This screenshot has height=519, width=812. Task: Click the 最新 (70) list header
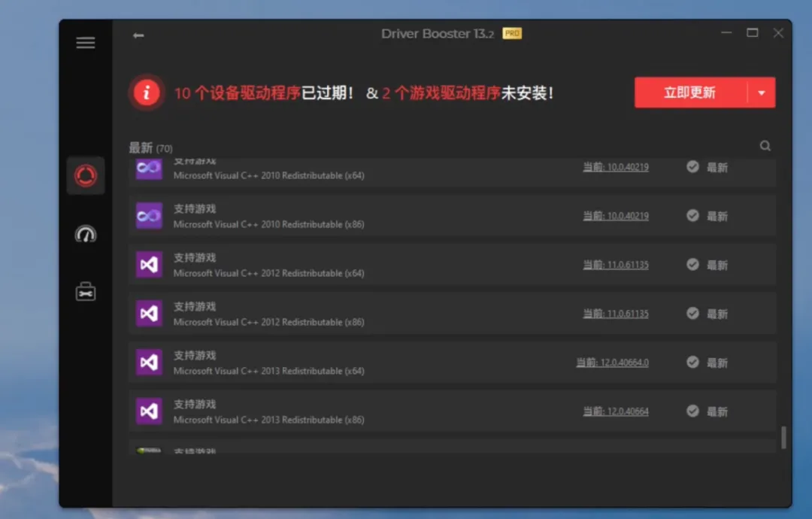pyautogui.click(x=150, y=148)
